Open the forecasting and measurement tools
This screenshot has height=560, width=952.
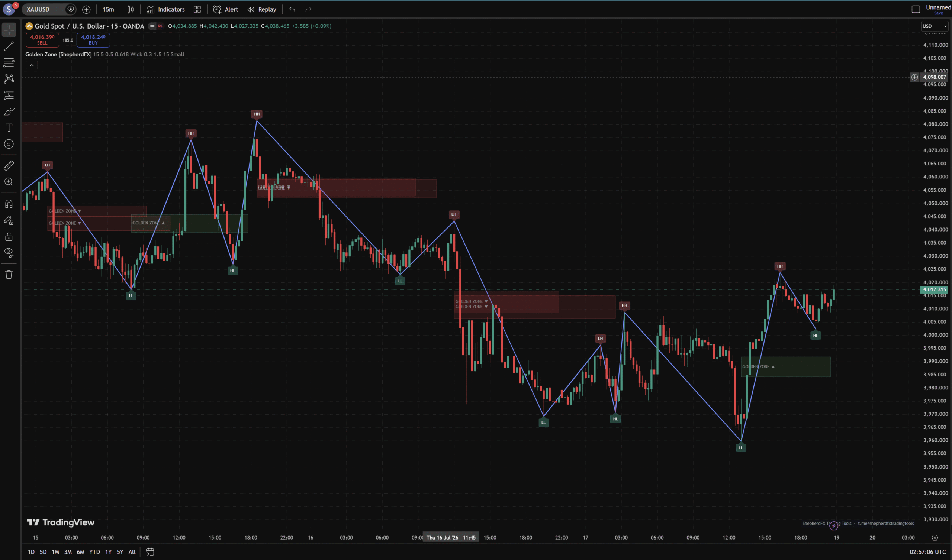coord(9,95)
